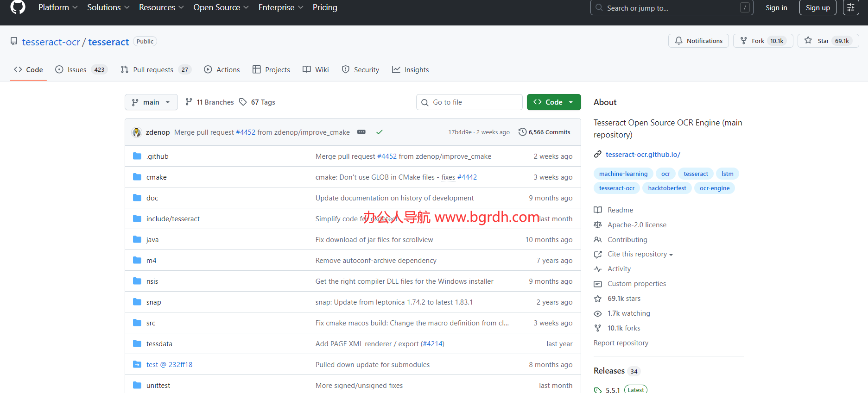
Task: Open the 6,566 Commits history
Action: pos(545,132)
